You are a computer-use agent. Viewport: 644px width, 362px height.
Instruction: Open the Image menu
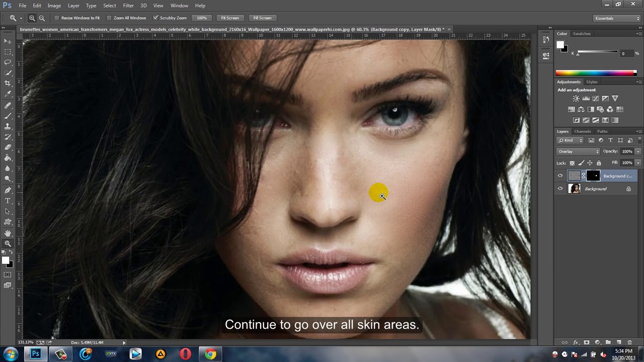[54, 6]
